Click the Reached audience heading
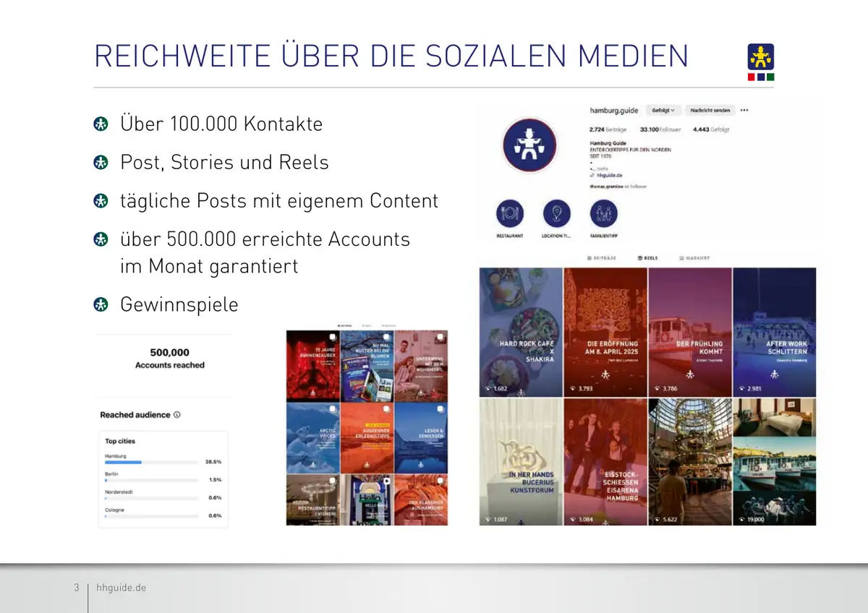This screenshot has width=868, height=613. [x=135, y=415]
